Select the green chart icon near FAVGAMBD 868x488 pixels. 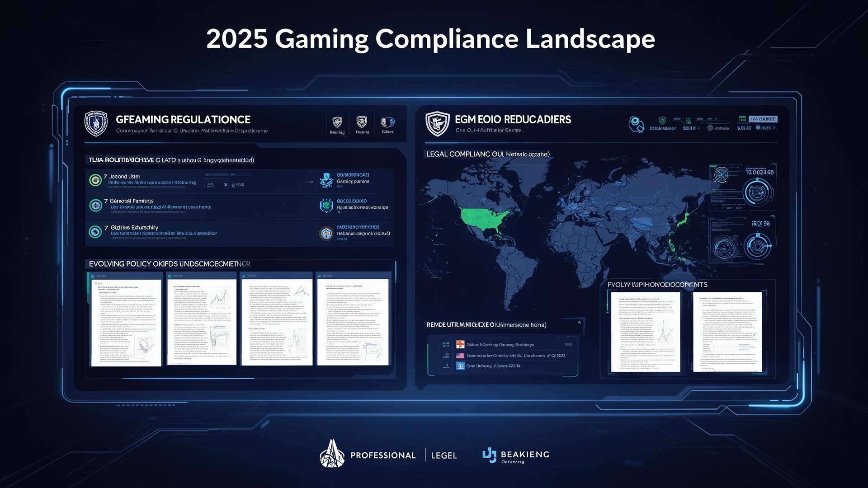[x=744, y=118]
